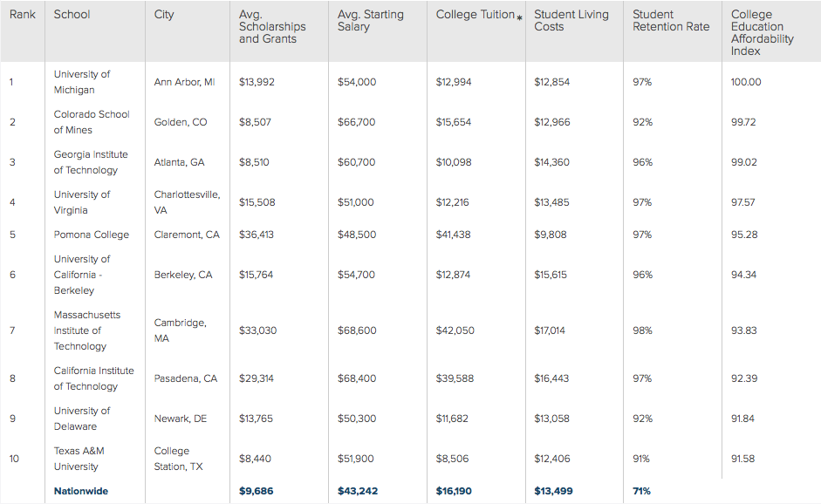
Task: Click $12,854 living costs value
Action: tap(552, 82)
